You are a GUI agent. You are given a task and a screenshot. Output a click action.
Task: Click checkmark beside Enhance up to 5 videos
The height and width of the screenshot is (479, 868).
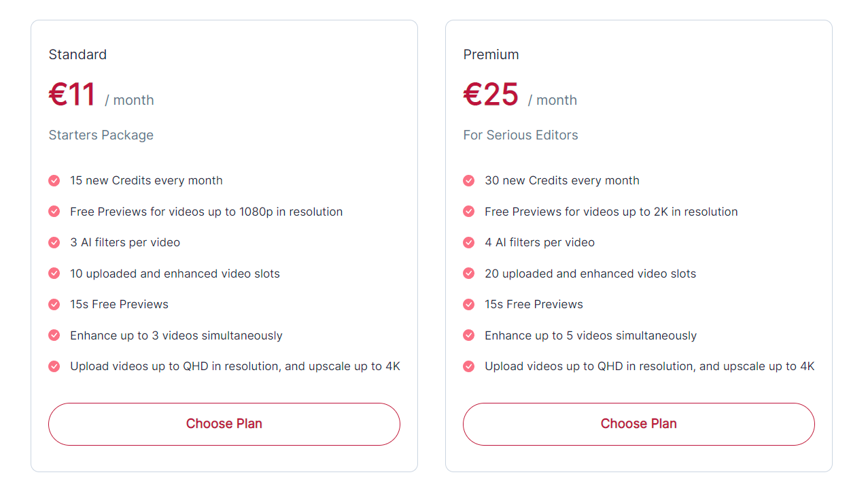(468, 335)
